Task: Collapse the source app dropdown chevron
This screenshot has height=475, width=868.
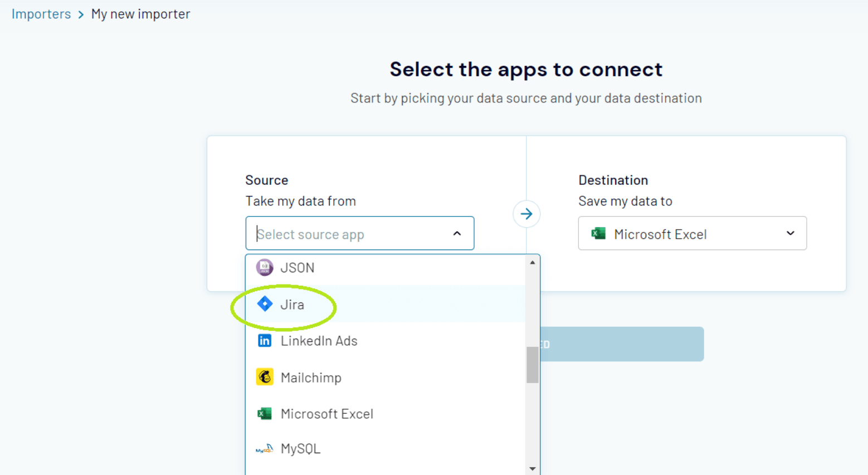Action: point(457,234)
